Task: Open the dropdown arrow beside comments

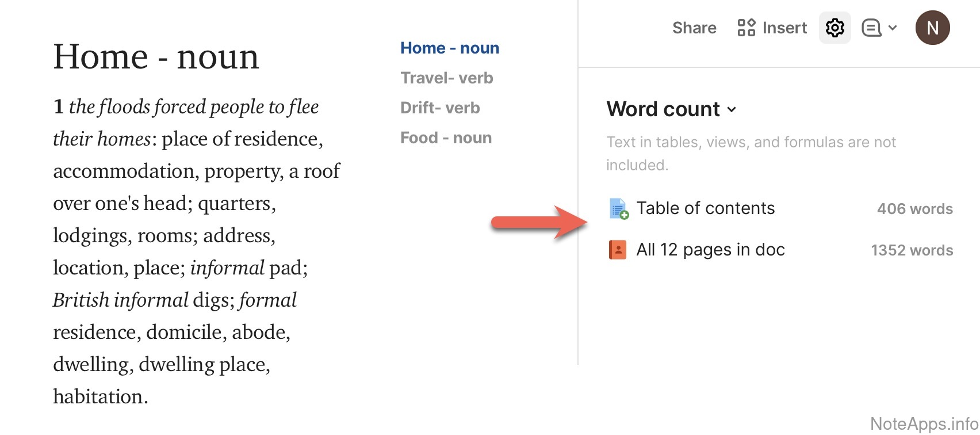Action: pyautogui.click(x=893, y=28)
